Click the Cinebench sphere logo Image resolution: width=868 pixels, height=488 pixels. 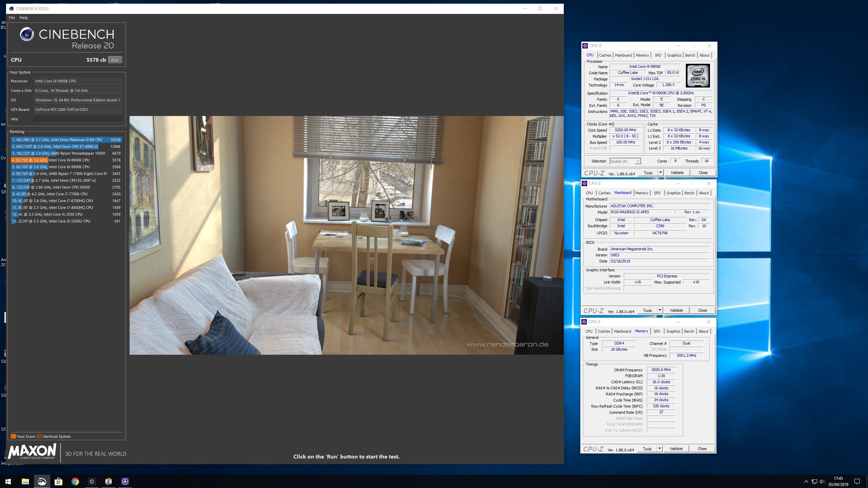(x=27, y=34)
